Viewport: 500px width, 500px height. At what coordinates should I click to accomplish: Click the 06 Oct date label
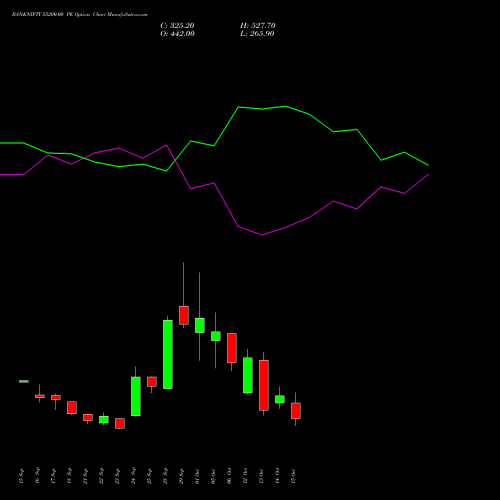tap(230, 476)
